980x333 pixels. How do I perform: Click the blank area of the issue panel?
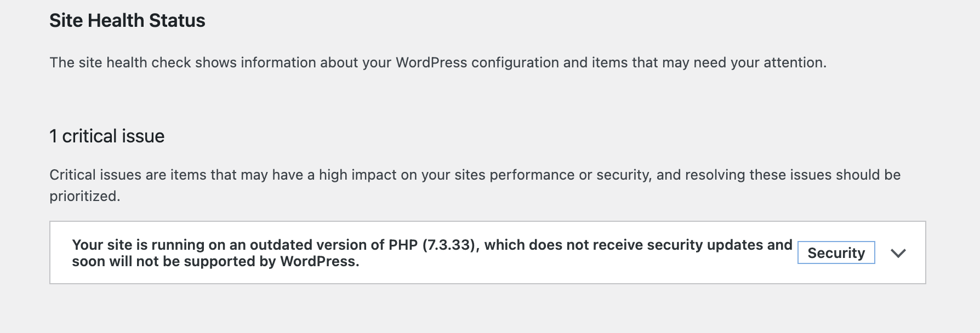pos(548,274)
